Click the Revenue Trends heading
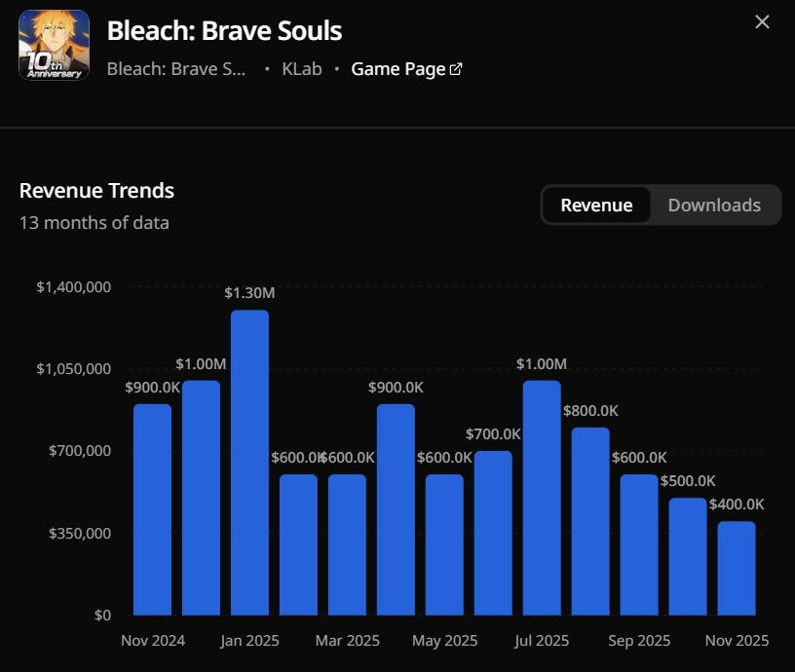 [x=96, y=191]
